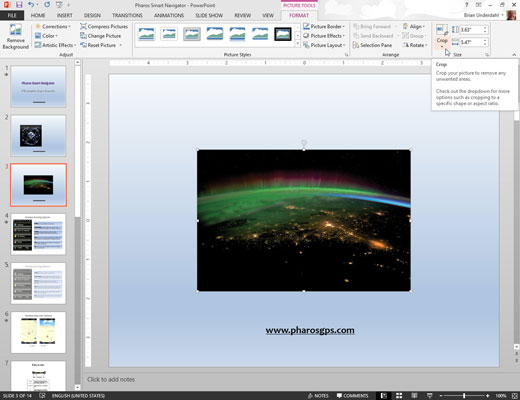Click the Change Picture icon
The height and width of the screenshot is (400, 520).
pyautogui.click(x=83, y=35)
